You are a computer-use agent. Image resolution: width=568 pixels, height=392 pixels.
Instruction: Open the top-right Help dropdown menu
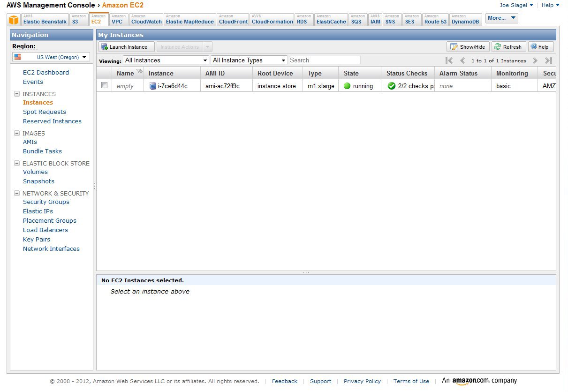551,5
